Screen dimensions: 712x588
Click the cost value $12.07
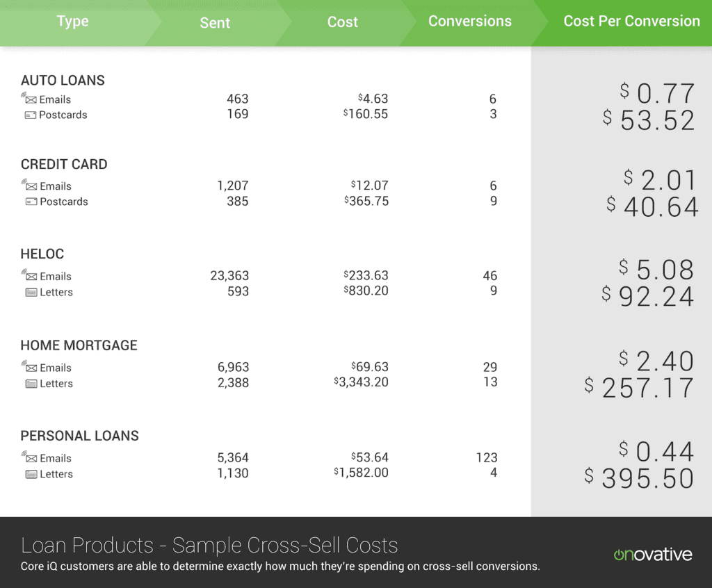[370, 186]
